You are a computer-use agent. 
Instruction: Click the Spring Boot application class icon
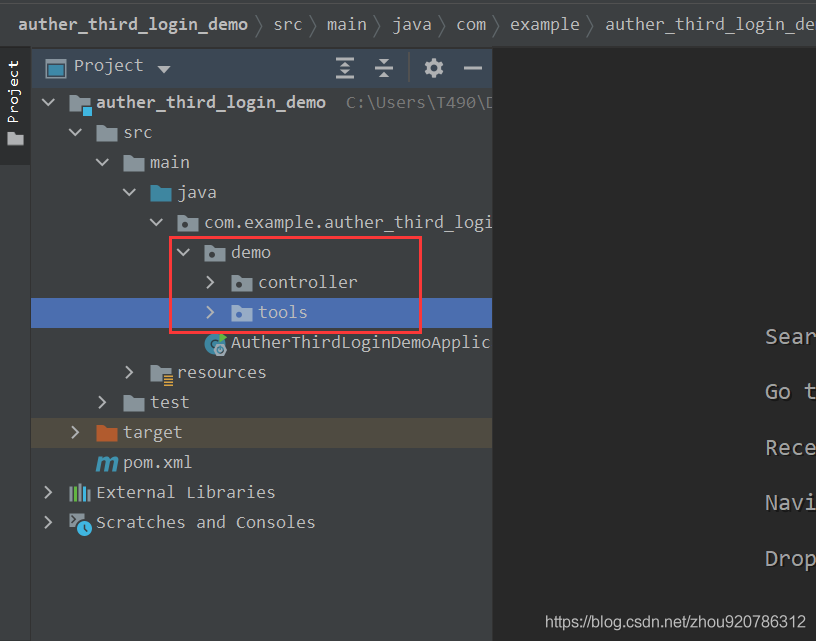pos(215,344)
